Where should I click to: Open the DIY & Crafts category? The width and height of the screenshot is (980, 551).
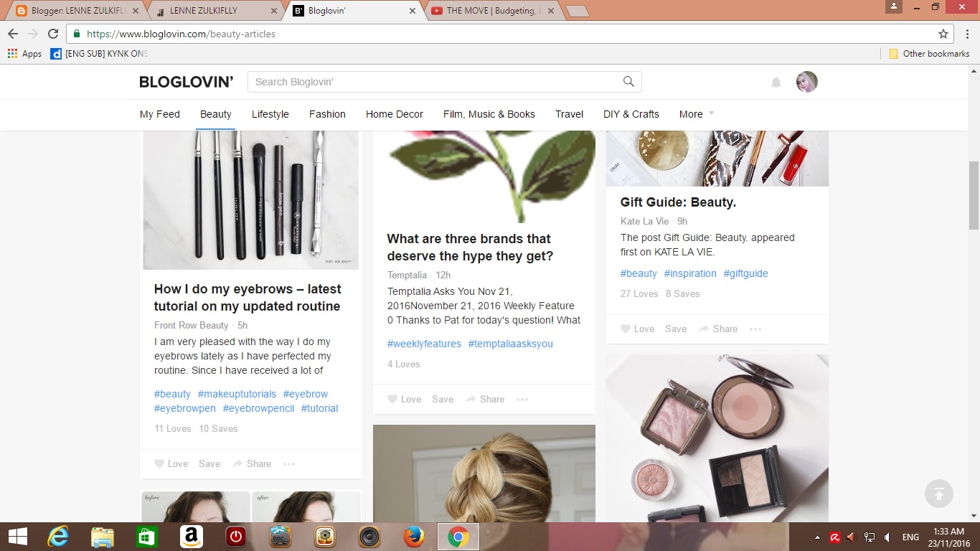click(631, 114)
